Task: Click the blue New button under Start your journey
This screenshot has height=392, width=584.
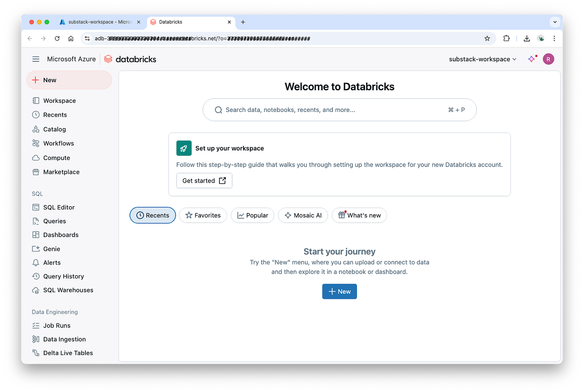Action: coord(339,291)
